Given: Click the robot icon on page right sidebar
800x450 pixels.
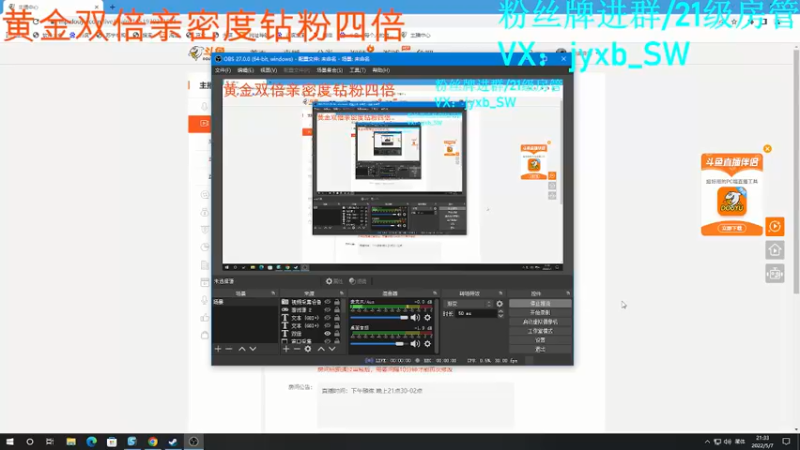Looking at the screenshot, I should 774,274.
